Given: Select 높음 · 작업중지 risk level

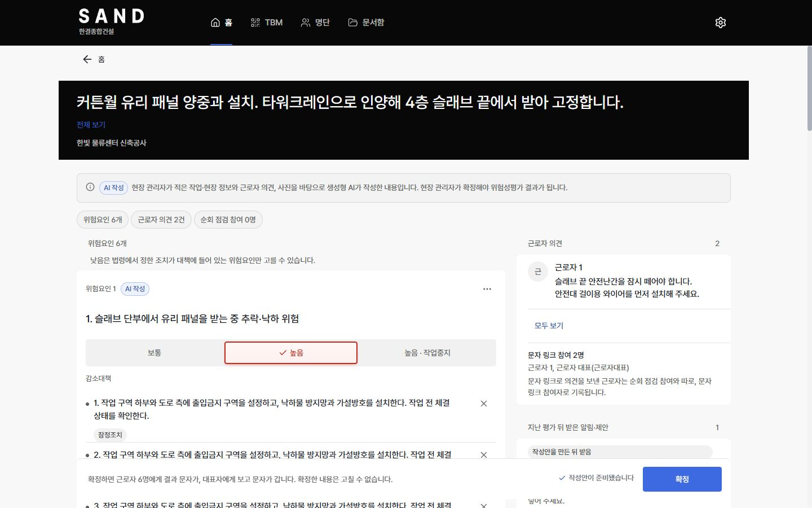Looking at the screenshot, I should (427, 353).
